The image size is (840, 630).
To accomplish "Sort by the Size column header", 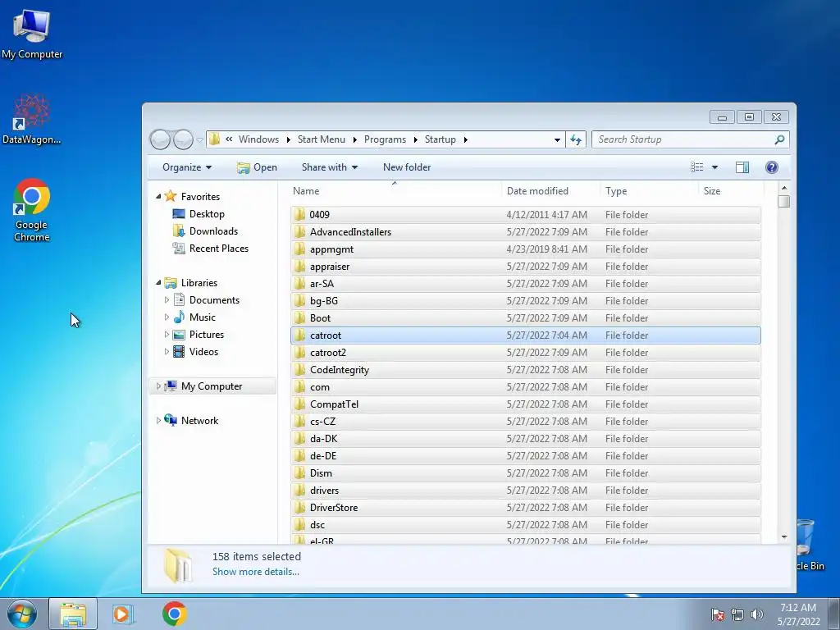I will pyautogui.click(x=731, y=190).
